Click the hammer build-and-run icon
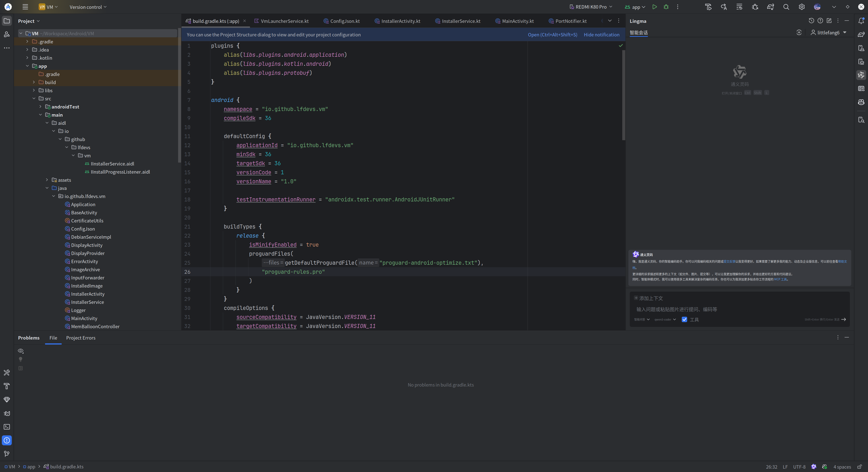 point(708,7)
